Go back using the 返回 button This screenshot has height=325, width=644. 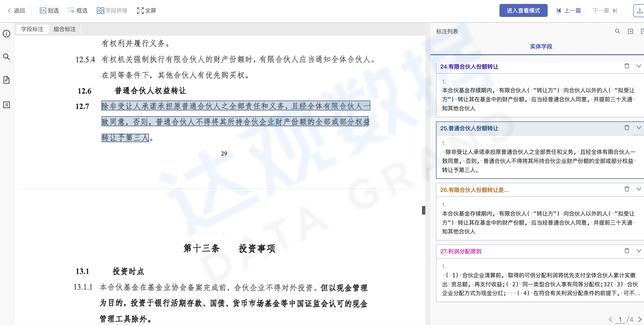click(x=16, y=10)
